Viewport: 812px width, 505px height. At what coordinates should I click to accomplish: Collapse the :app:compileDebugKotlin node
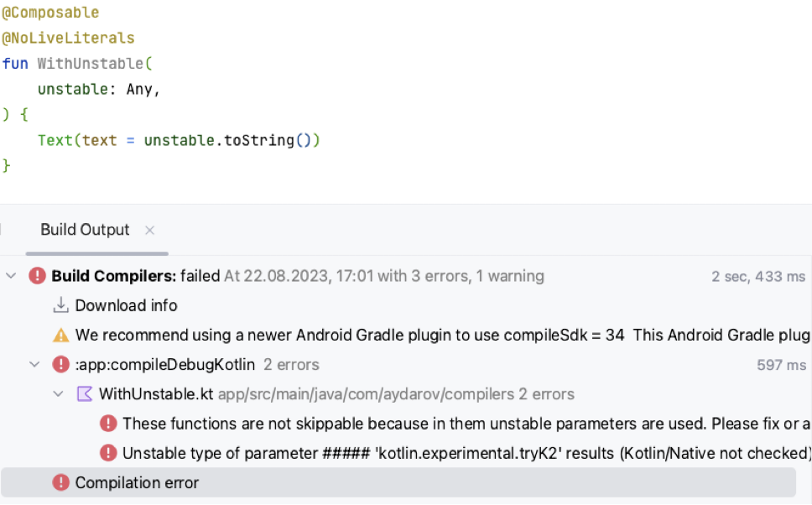(x=34, y=364)
